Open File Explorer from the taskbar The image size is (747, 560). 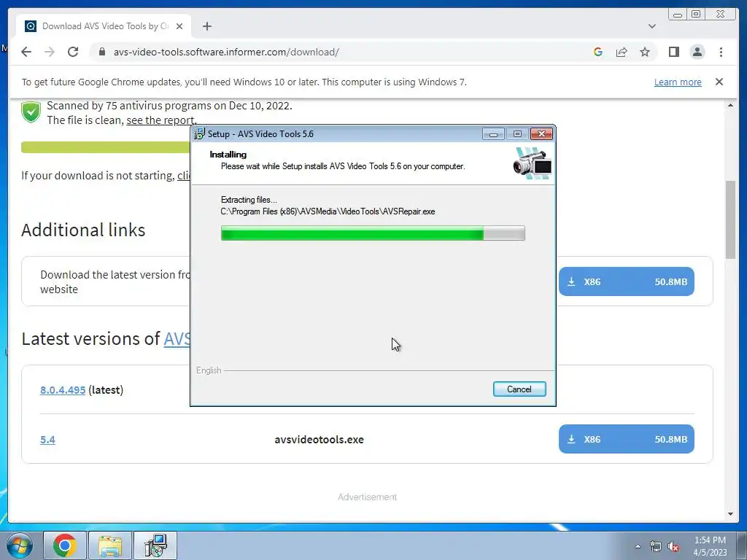[110, 545]
